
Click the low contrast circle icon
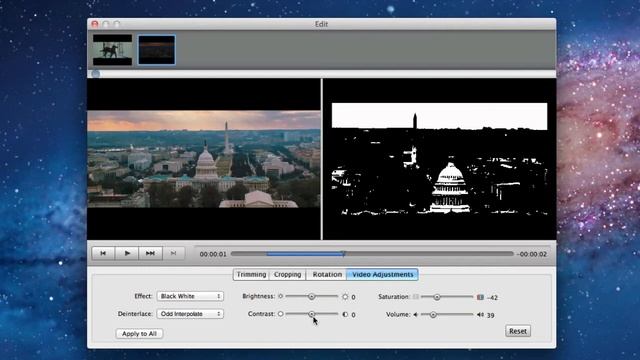(280, 314)
